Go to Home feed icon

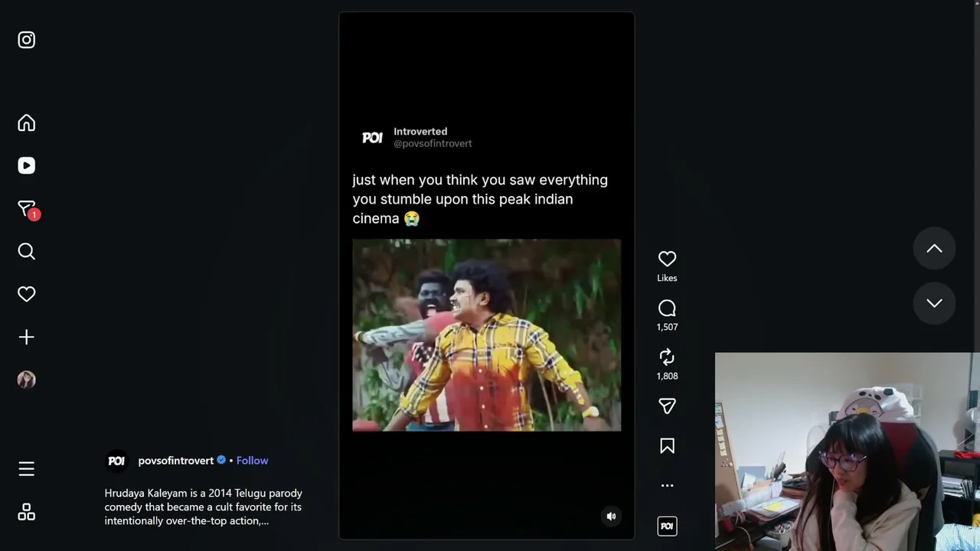[x=27, y=122]
